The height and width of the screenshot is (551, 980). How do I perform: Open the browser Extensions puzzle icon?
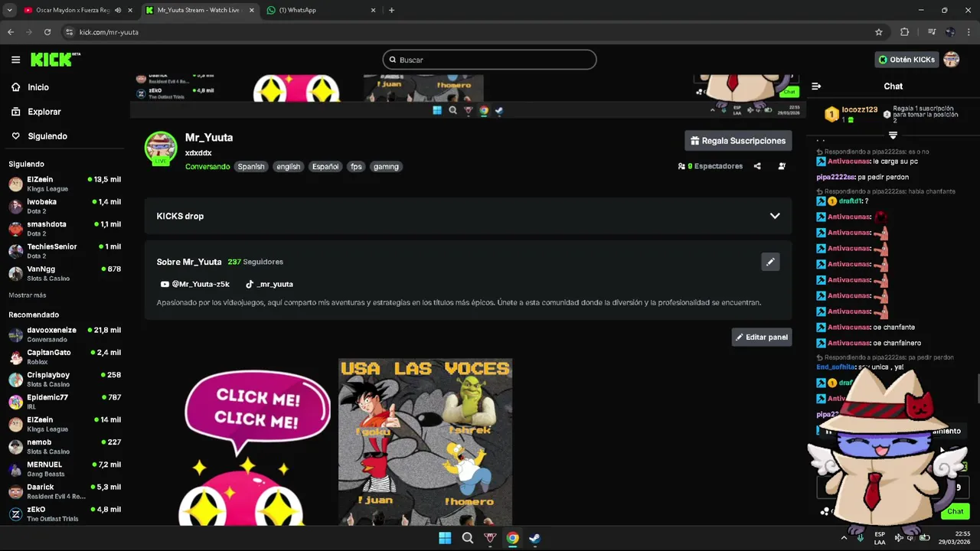coord(905,32)
